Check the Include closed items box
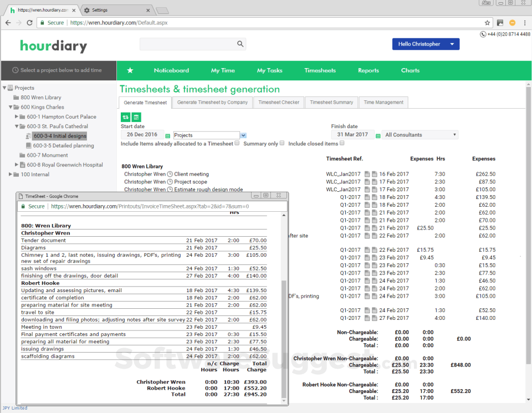This screenshot has width=532, height=413. click(x=342, y=143)
